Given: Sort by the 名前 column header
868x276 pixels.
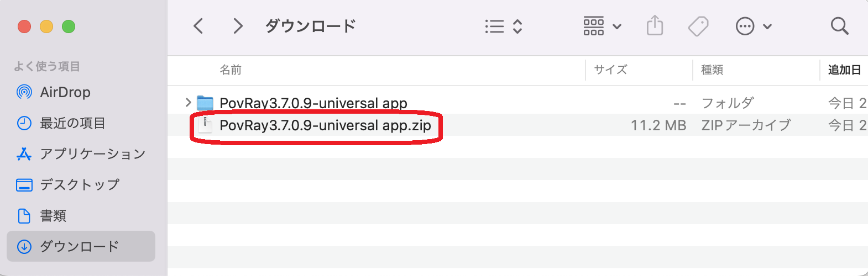Looking at the screenshot, I should pos(231,70).
